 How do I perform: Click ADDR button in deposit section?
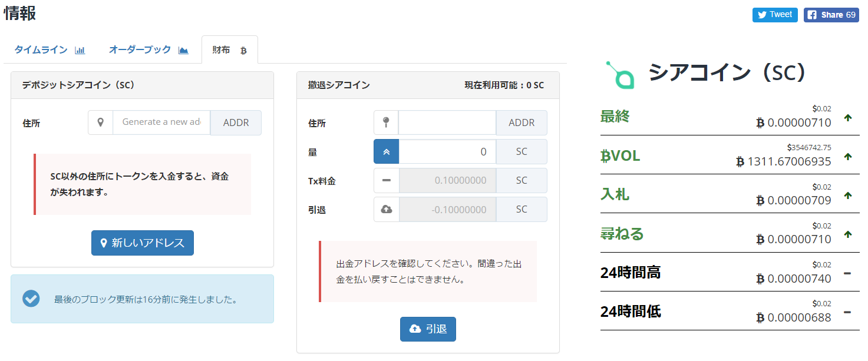pyautogui.click(x=236, y=122)
